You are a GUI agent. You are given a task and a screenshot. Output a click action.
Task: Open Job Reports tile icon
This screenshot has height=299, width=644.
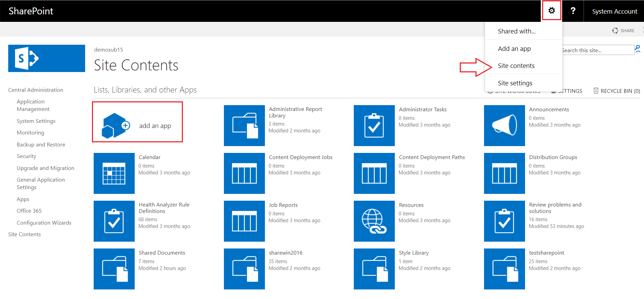click(244, 221)
